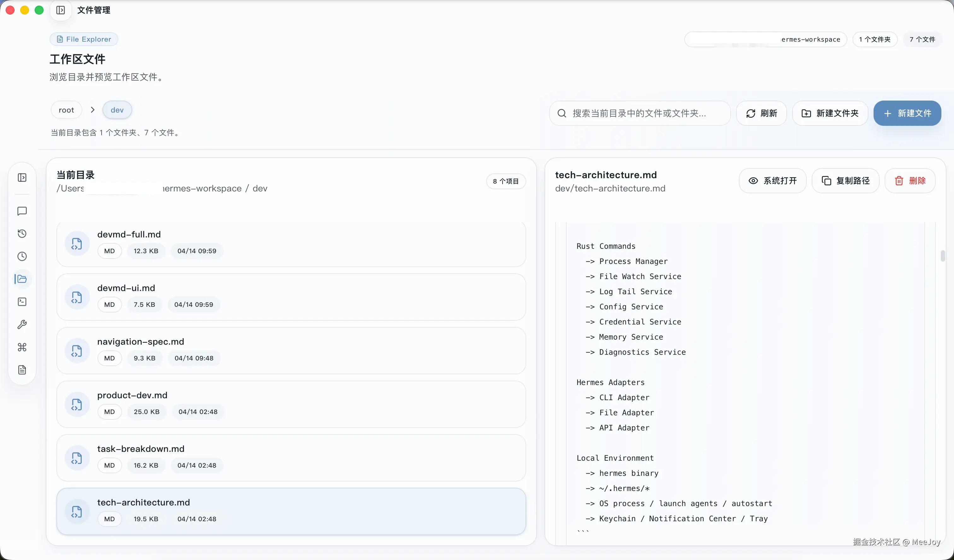954x560 pixels.
Task: Open the command key sidebar icon
Action: click(x=22, y=347)
